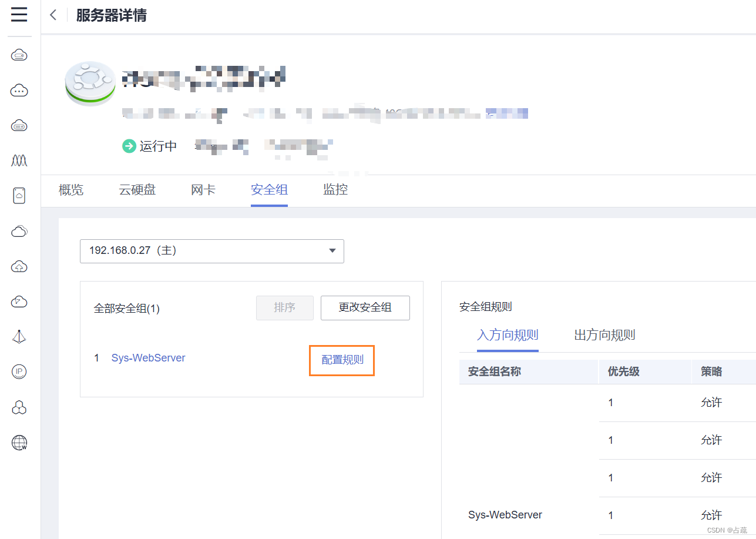Click the cloud with bar sidebar icon

tap(19, 125)
